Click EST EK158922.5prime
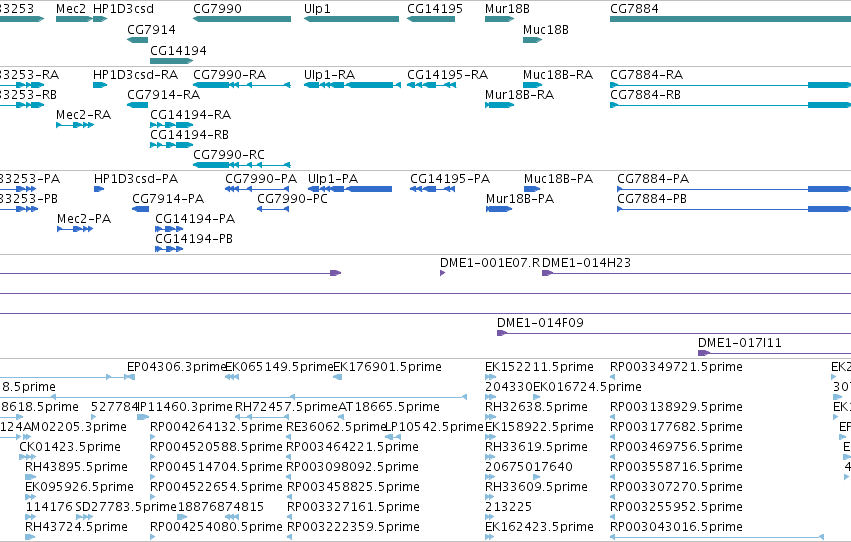Image resolution: width=851 pixels, height=542 pixels. click(490, 437)
